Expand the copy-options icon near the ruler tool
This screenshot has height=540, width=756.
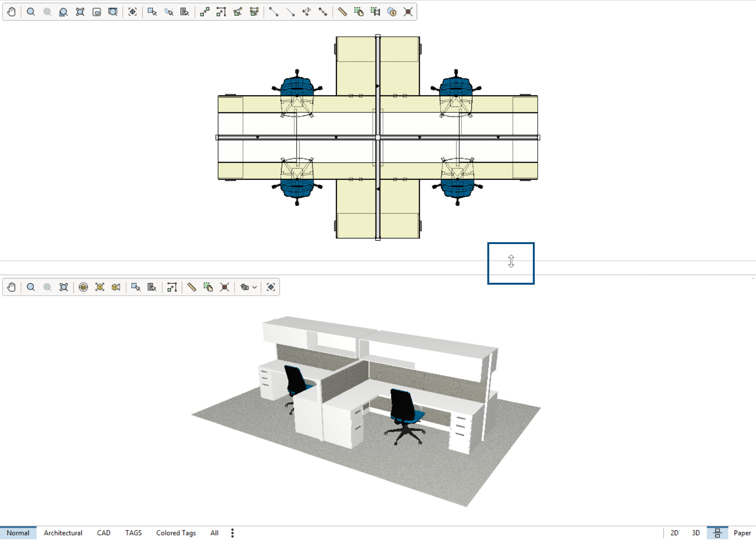359,12
